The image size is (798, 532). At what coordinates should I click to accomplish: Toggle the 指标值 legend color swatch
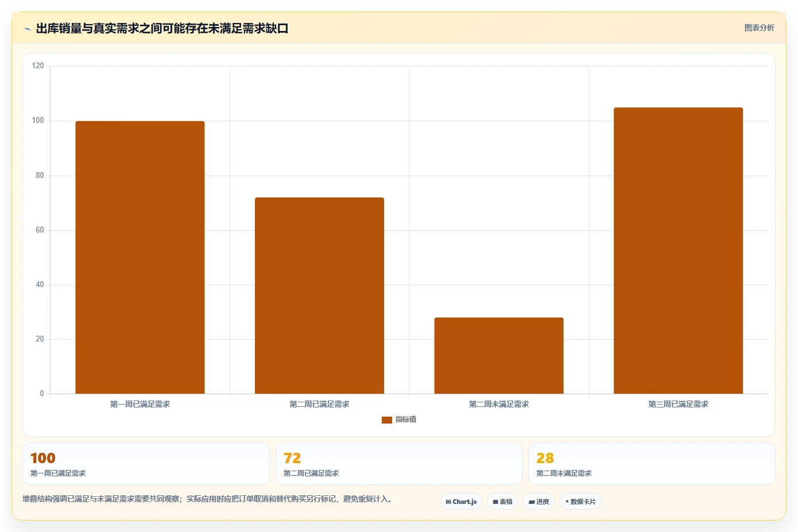coord(386,420)
